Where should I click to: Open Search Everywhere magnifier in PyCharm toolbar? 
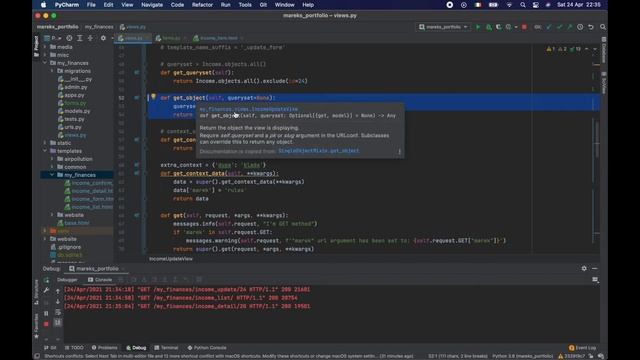603,27
